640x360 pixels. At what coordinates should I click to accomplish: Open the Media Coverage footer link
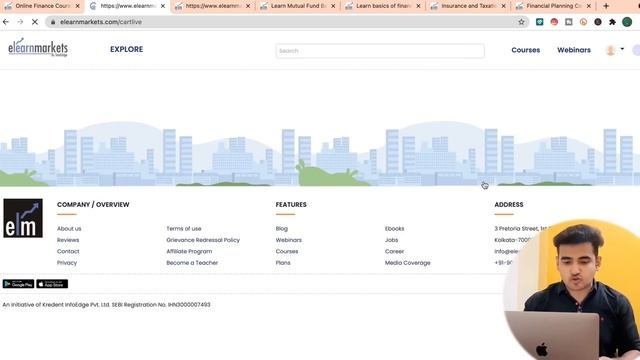[x=407, y=263]
